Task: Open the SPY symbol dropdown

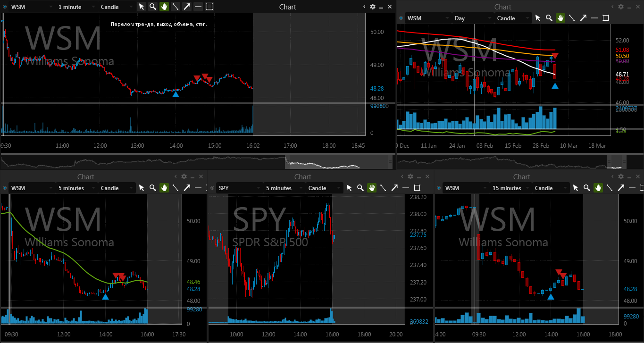Action: (239, 188)
